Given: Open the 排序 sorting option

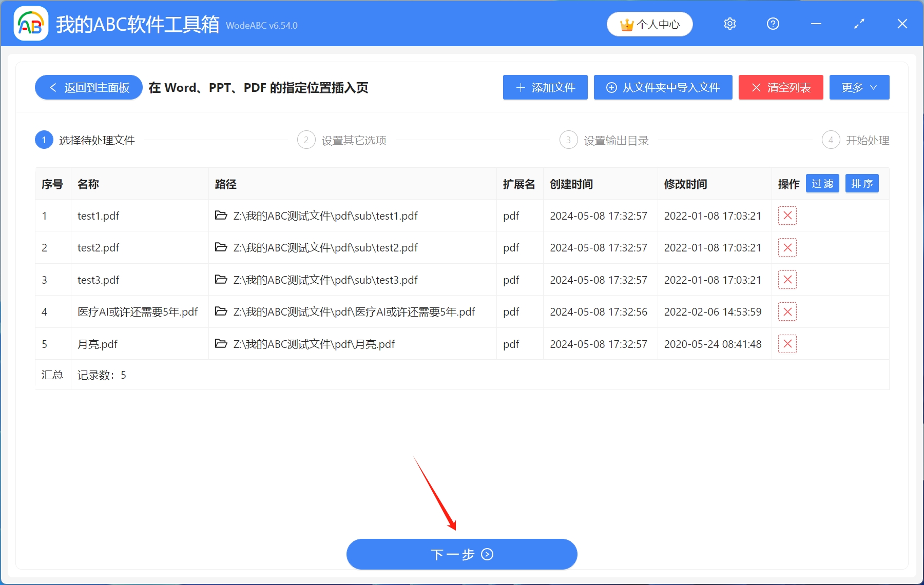Looking at the screenshot, I should point(861,183).
